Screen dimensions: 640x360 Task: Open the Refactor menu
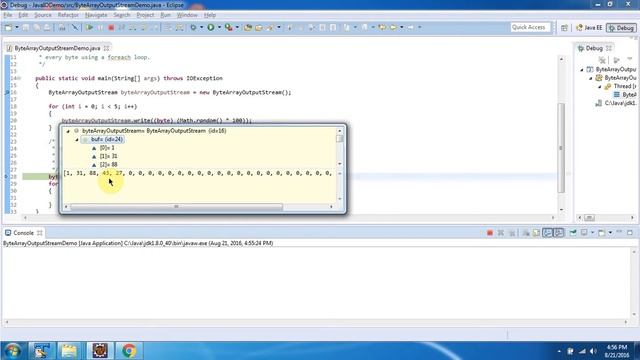[x=68, y=15]
